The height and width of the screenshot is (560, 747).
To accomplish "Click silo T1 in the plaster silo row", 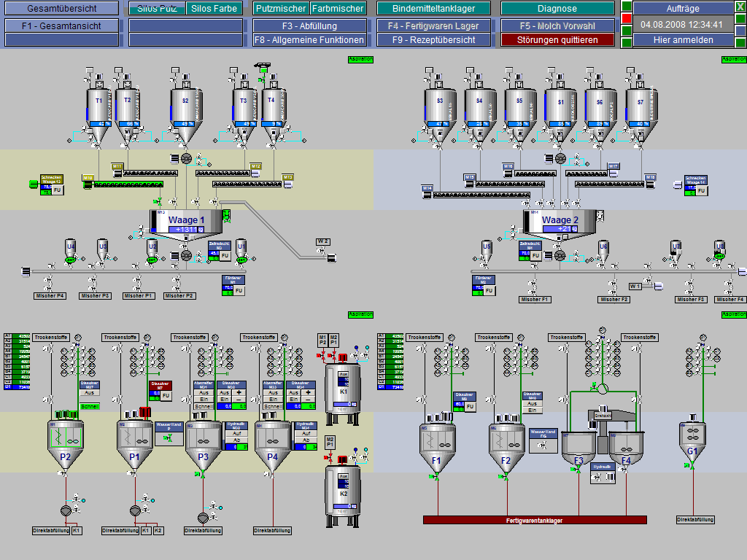I will (x=99, y=106).
